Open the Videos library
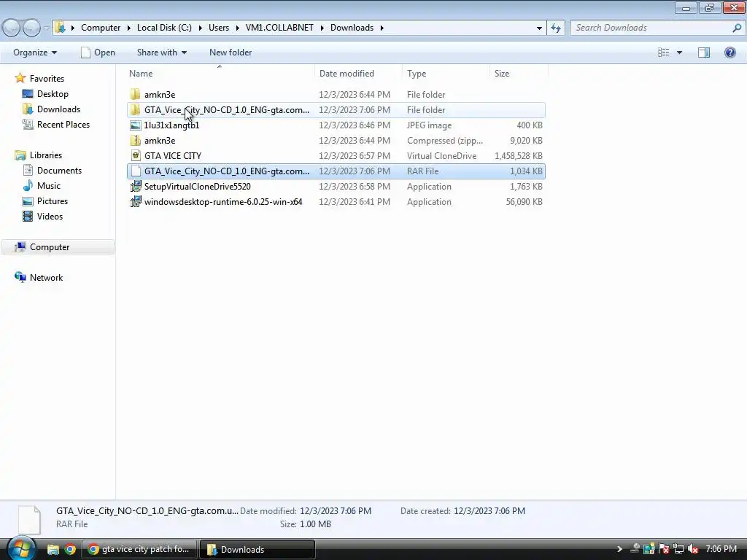Viewport: 747px width, 560px height. coord(50,216)
